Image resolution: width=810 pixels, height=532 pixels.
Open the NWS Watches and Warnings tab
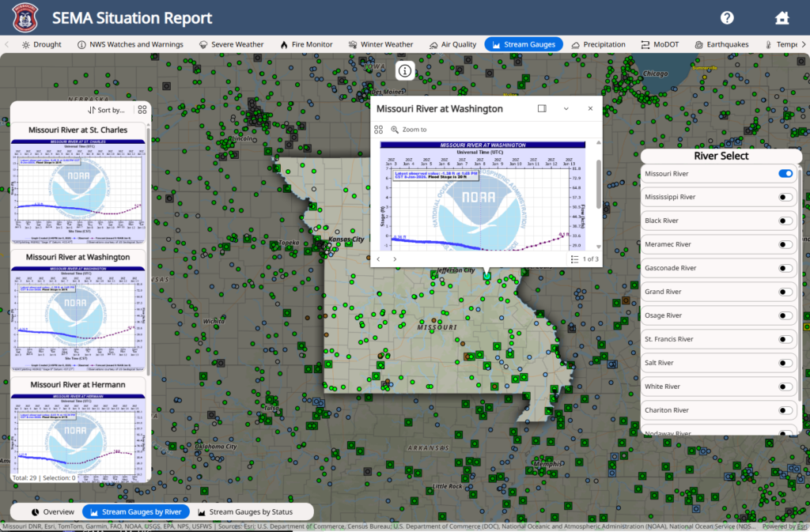pos(131,44)
